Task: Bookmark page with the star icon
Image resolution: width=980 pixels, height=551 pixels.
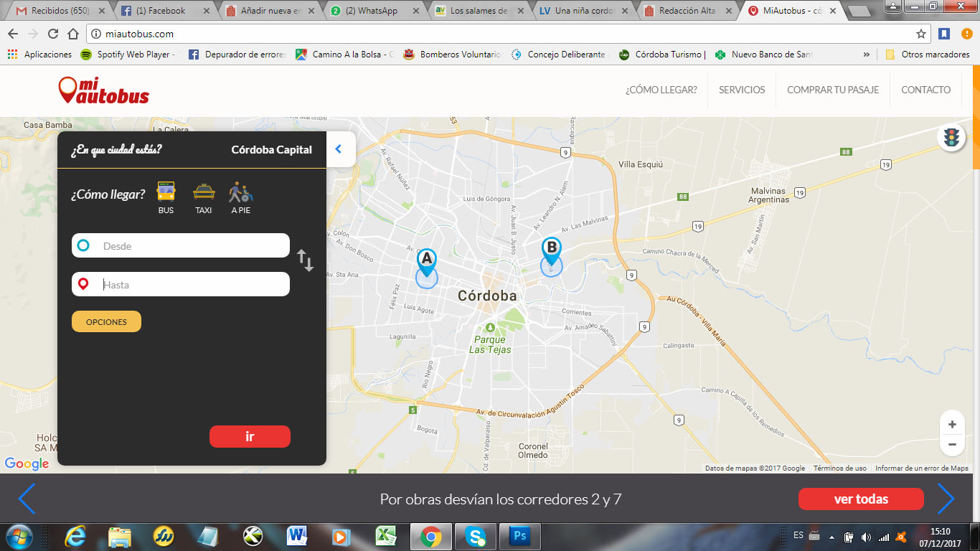Action: pyautogui.click(x=921, y=34)
